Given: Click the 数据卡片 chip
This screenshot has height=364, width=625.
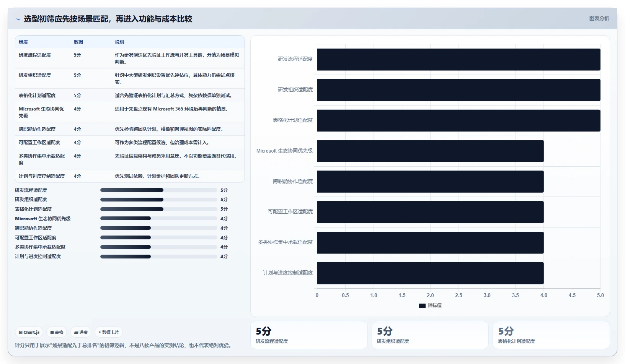Looking at the screenshot, I should tap(109, 332).
